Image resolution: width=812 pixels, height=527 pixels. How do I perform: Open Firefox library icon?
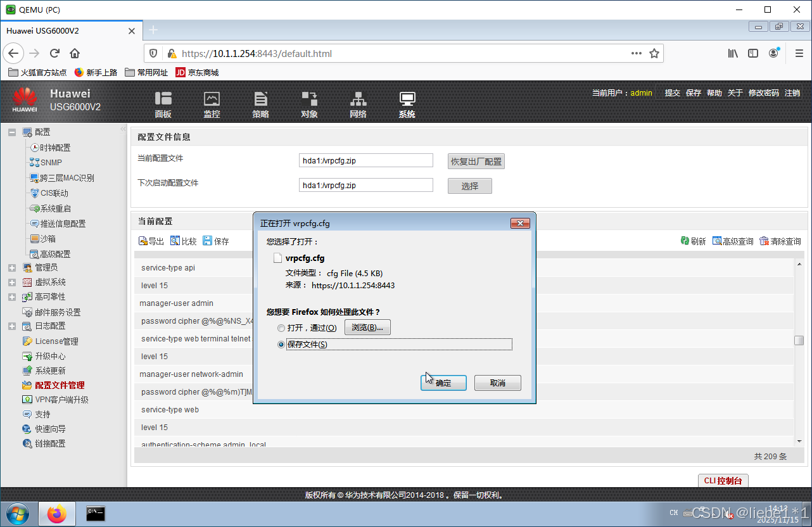click(733, 53)
